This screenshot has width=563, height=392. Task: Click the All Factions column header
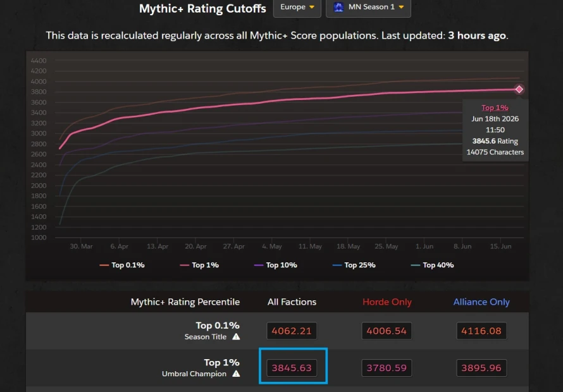click(x=292, y=302)
